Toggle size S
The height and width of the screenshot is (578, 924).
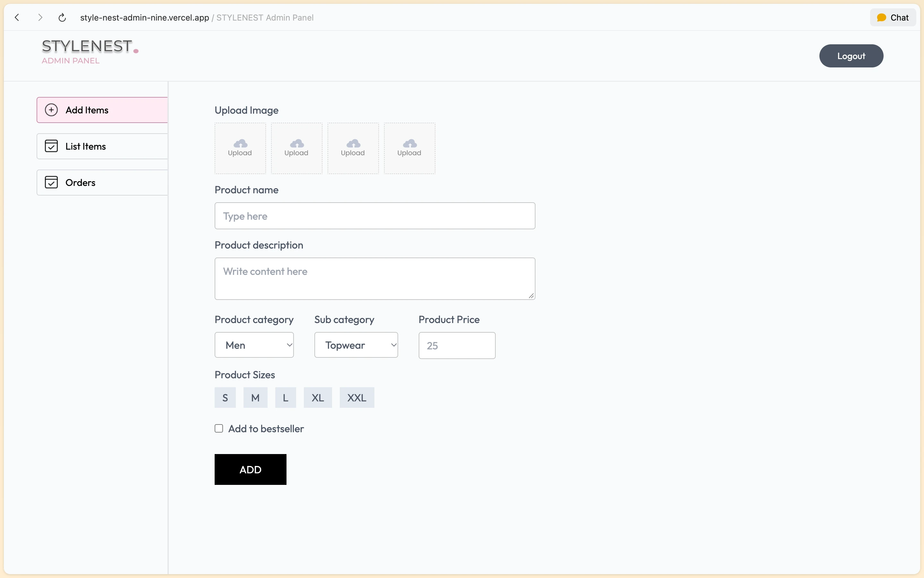tap(225, 398)
